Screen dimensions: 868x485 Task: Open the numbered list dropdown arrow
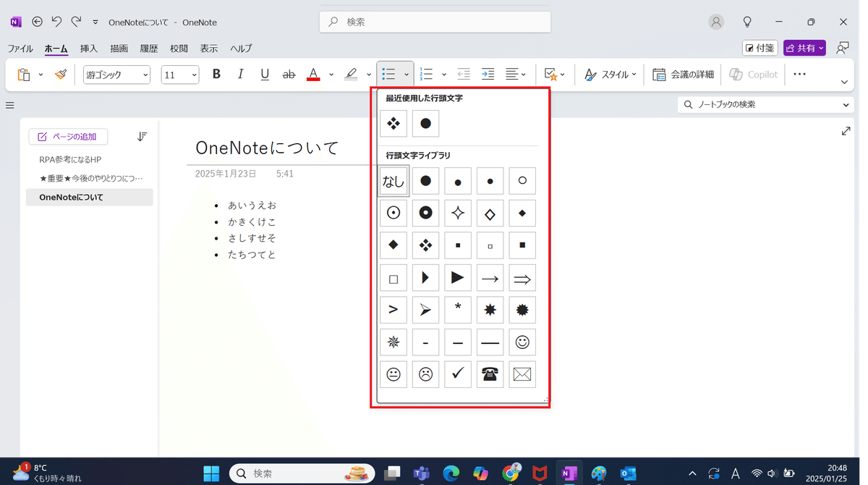pos(444,75)
